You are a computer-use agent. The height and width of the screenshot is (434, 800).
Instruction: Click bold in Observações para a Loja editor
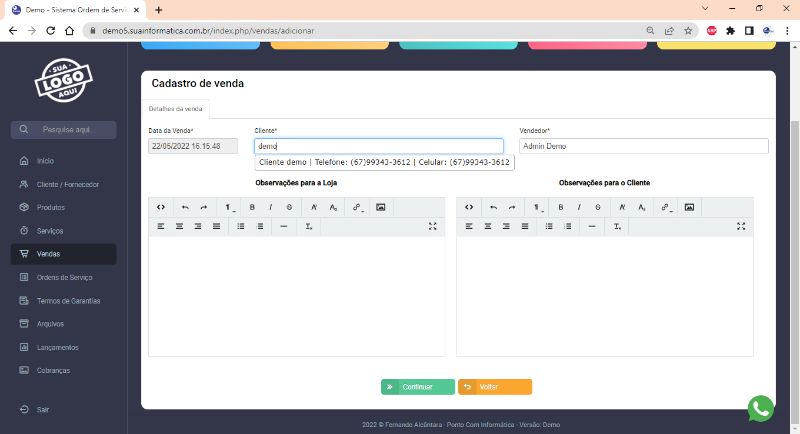pos(252,207)
